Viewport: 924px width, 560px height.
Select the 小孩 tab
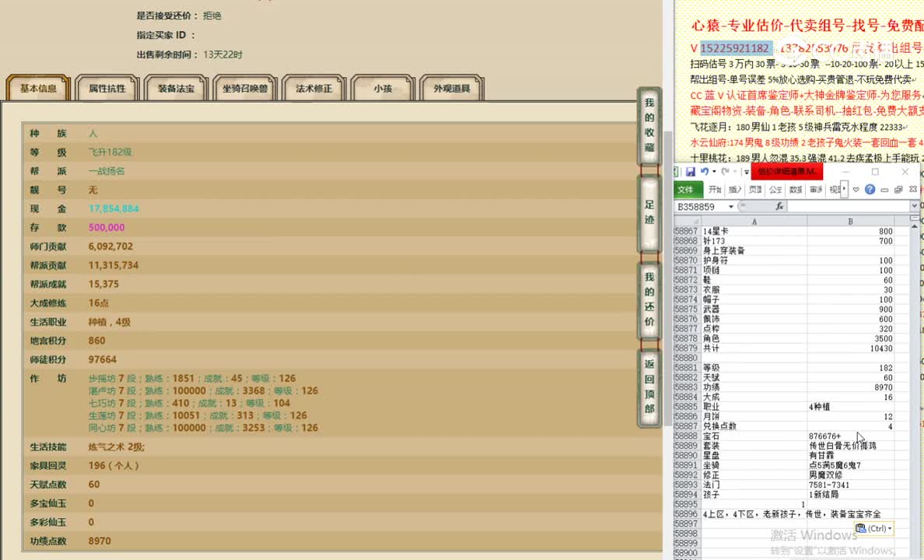coord(383,88)
